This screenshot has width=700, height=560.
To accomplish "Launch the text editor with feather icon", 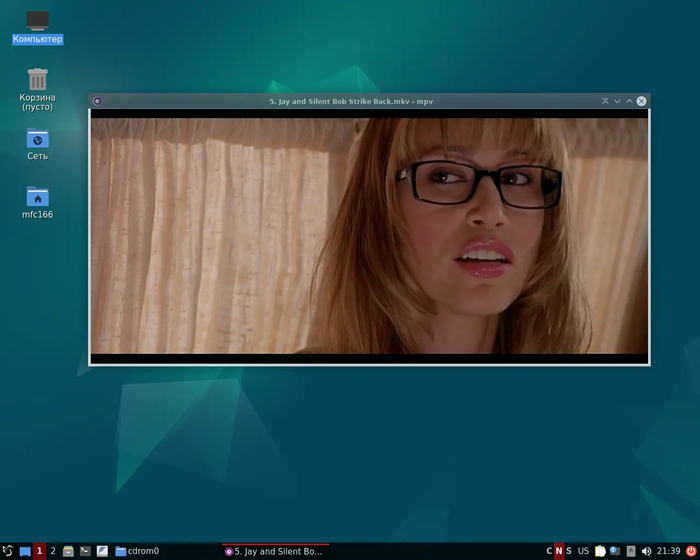I will [102, 551].
